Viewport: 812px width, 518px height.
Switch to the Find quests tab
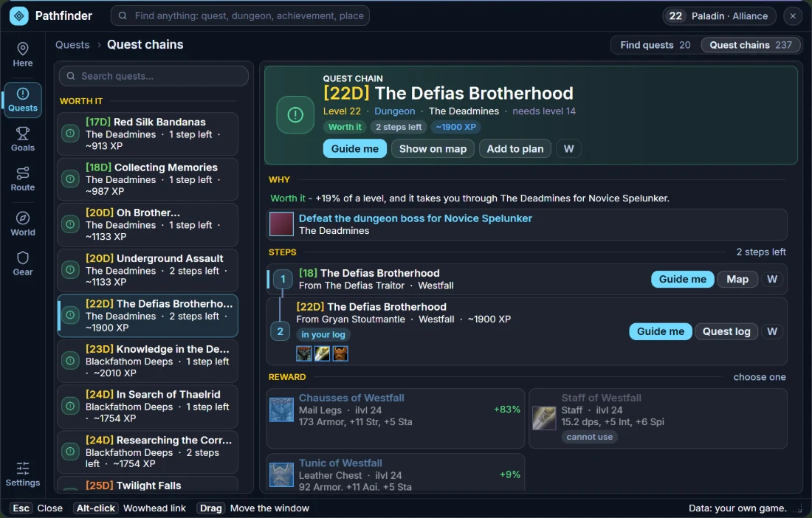tap(655, 45)
